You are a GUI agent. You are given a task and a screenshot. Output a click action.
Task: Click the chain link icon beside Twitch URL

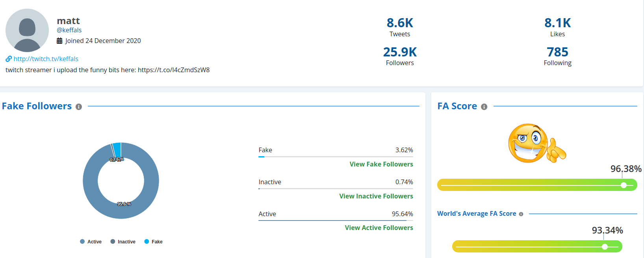[x=9, y=59]
